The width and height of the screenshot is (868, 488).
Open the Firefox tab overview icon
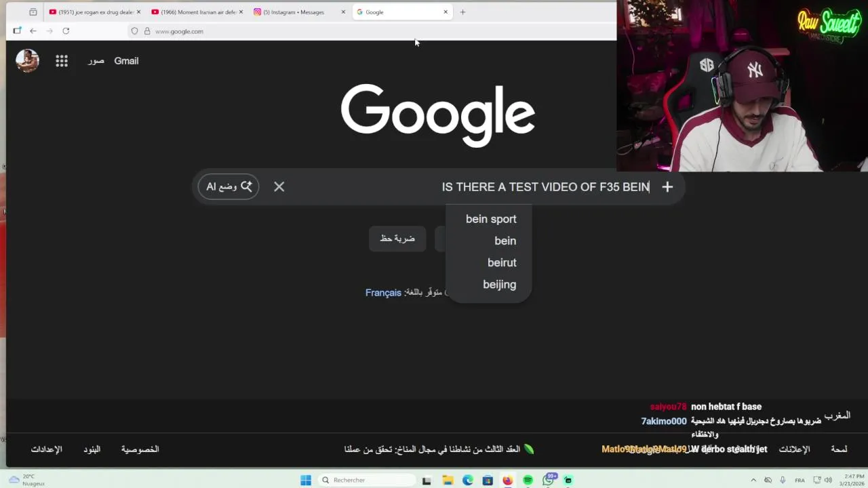[x=33, y=12]
